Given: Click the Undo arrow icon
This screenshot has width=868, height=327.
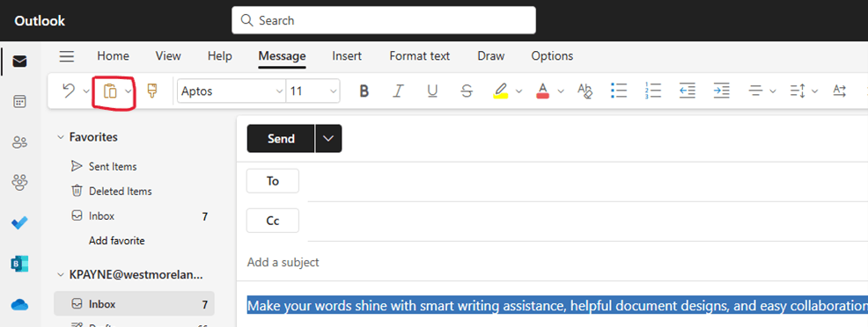Looking at the screenshot, I should pos(69,91).
